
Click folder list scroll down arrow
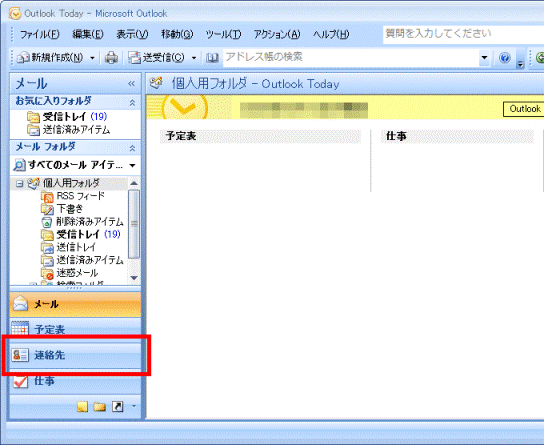(134, 278)
